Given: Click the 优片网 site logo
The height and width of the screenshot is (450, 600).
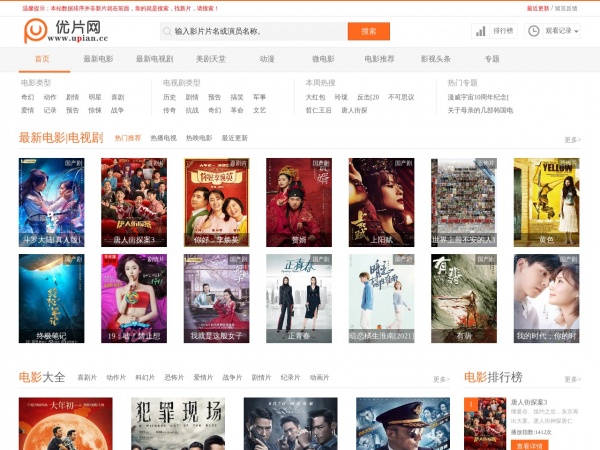Looking at the screenshot, I should click(66, 31).
